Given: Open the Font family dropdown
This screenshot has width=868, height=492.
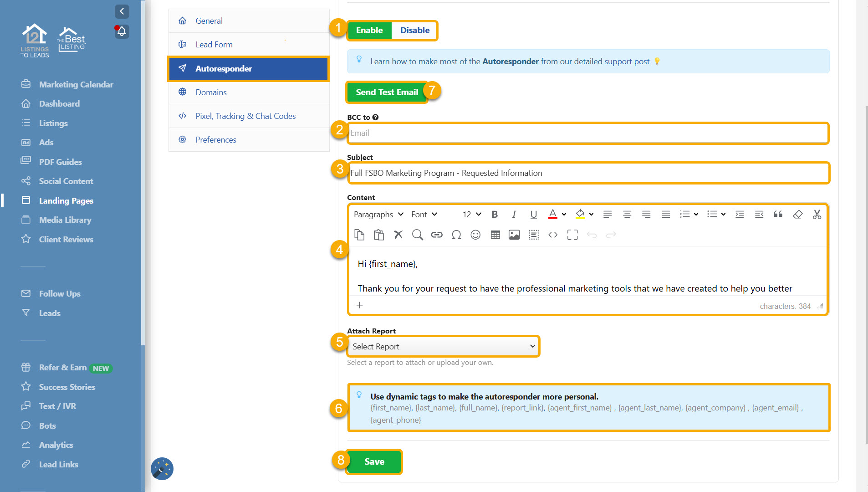Looking at the screenshot, I should (424, 214).
